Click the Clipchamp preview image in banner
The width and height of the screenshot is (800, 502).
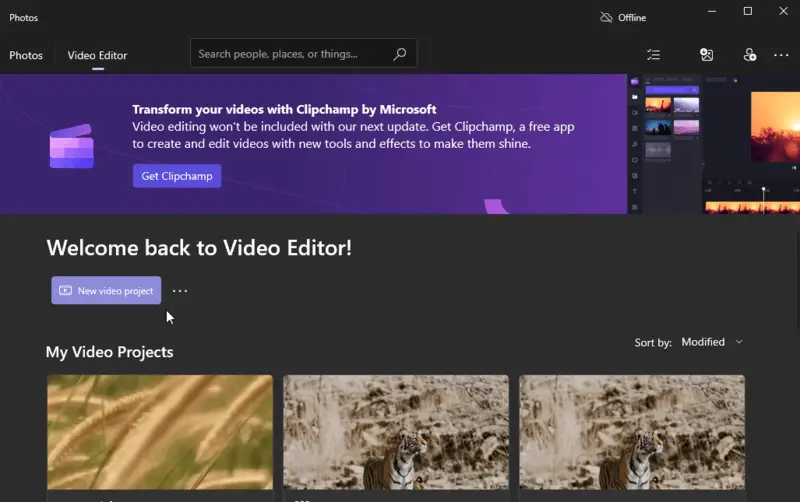[713, 144]
